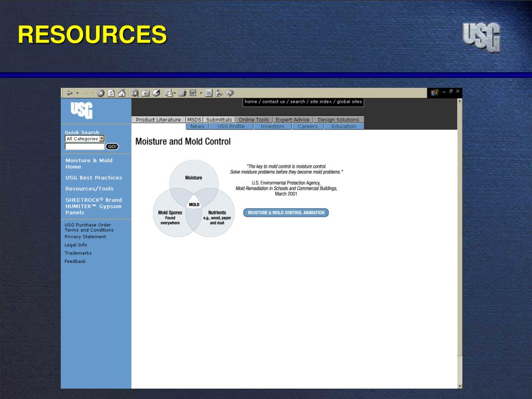This screenshot has height=399, width=532.
Task: Open the Careers navigation tab
Action: (308, 127)
